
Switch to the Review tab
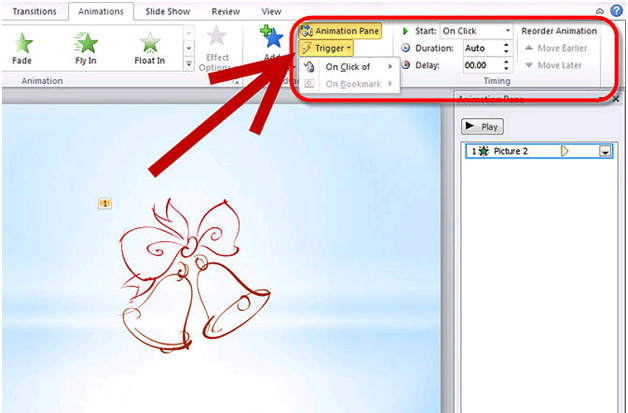point(226,12)
